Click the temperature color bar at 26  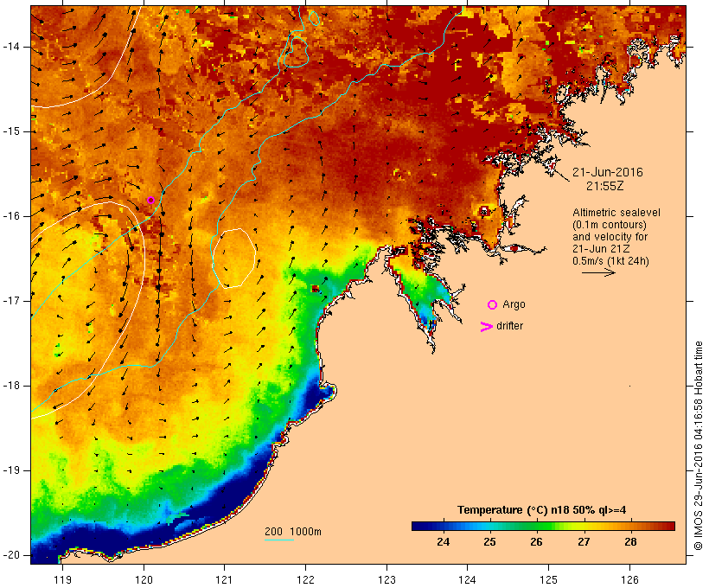pos(537,526)
